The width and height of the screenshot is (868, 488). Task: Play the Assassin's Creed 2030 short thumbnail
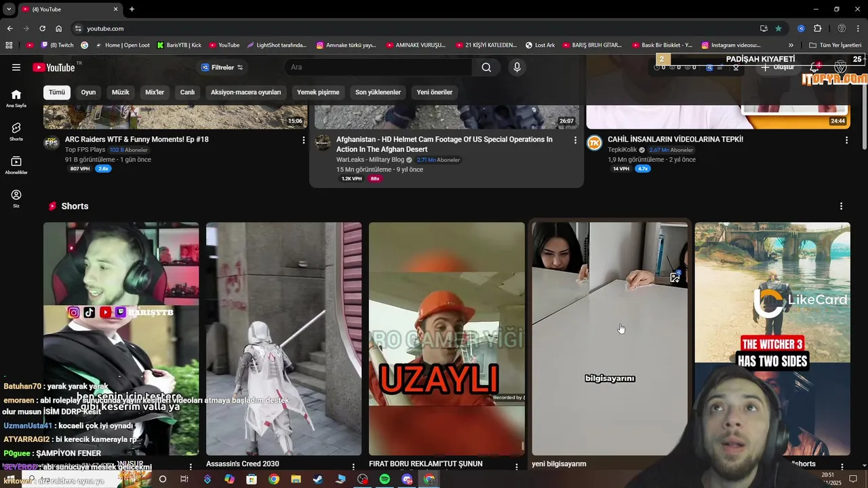(283, 339)
